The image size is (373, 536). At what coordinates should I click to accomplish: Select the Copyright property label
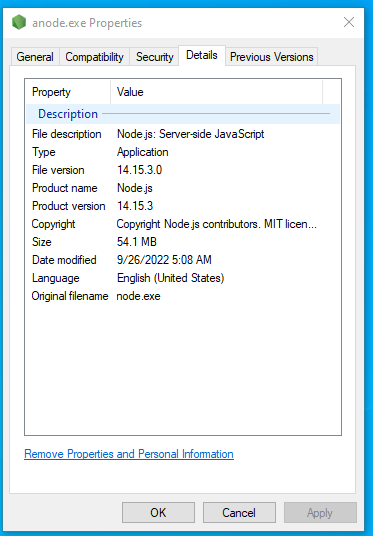(x=53, y=224)
